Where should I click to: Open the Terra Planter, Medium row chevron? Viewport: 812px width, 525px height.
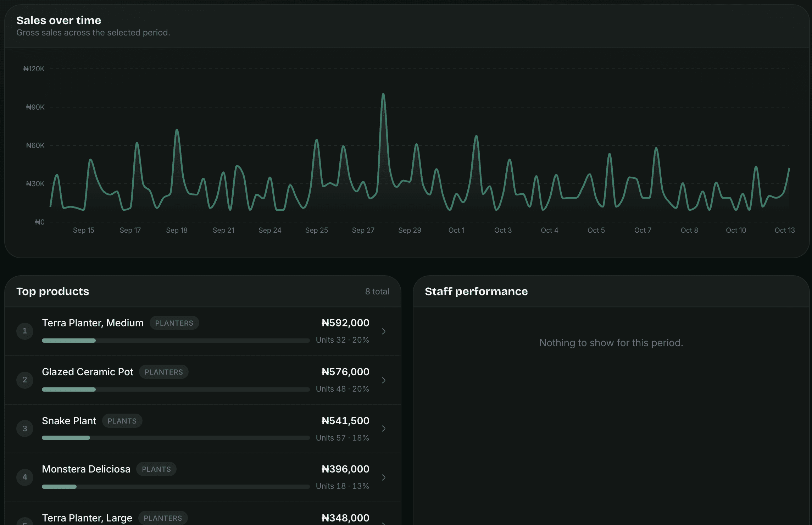coord(383,331)
